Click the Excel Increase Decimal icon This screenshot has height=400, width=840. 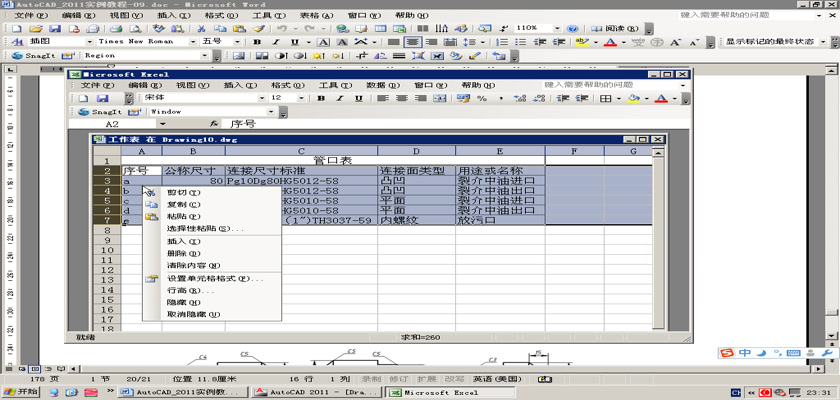tap(519, 99)
